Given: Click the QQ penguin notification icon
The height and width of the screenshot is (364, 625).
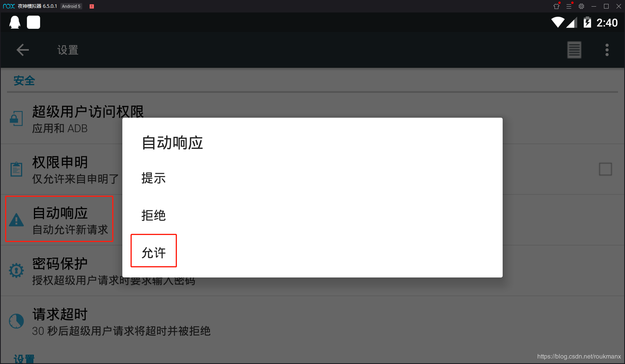Looking at the screenshot, I should (15, 22).
